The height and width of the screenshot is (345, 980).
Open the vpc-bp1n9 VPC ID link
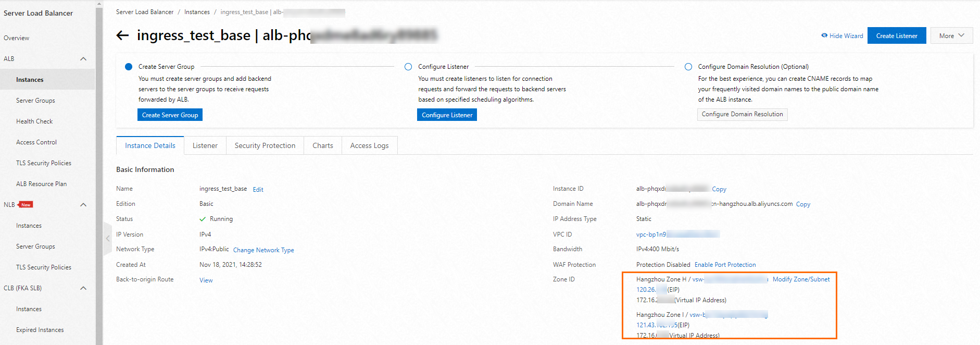[x=678, y=235]
